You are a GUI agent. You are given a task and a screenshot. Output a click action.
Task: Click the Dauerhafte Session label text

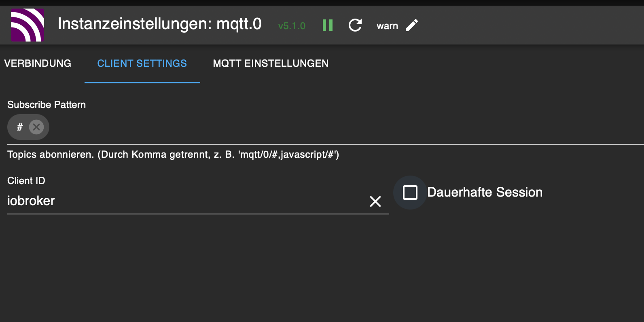click(485, 193)
